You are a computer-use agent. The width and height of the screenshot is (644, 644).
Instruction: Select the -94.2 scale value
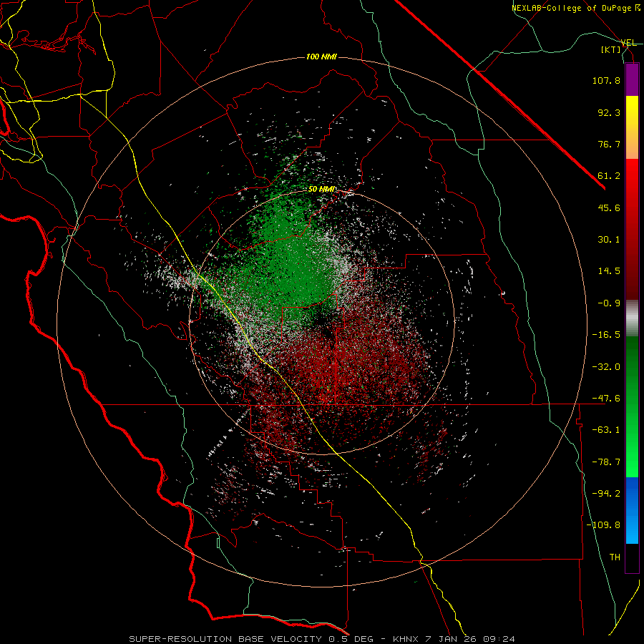point(606,493)
